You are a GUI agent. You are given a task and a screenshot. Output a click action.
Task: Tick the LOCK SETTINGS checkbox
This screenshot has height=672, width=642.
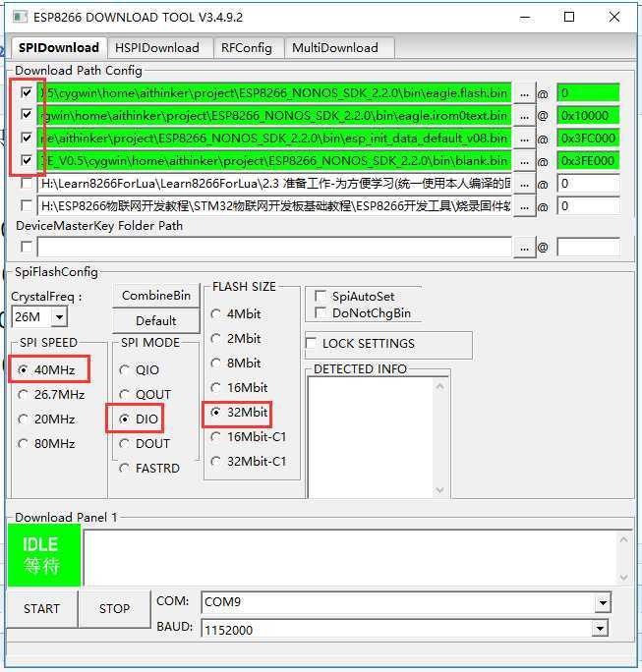point(311,343)
